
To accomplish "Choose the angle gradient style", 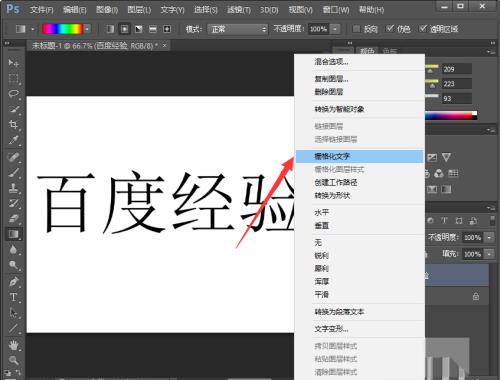I will [139, 29].
